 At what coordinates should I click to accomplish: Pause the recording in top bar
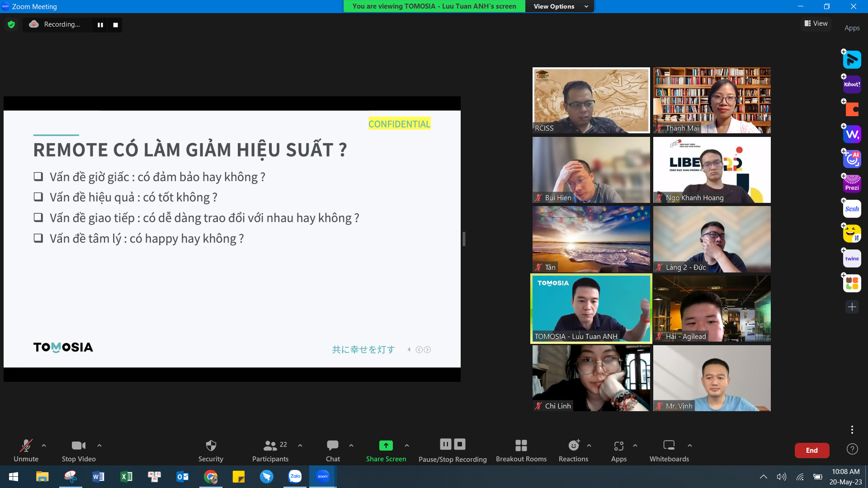point(100,25)
